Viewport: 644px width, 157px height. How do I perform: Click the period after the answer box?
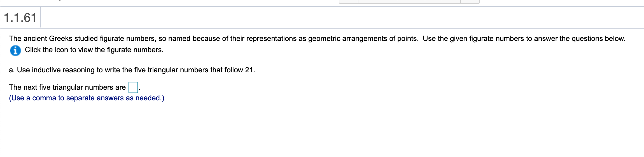pos(139,89)
